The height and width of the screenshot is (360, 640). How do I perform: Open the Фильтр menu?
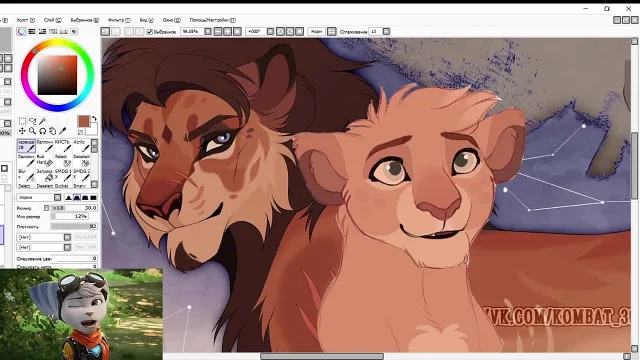[x=119, y=20]
